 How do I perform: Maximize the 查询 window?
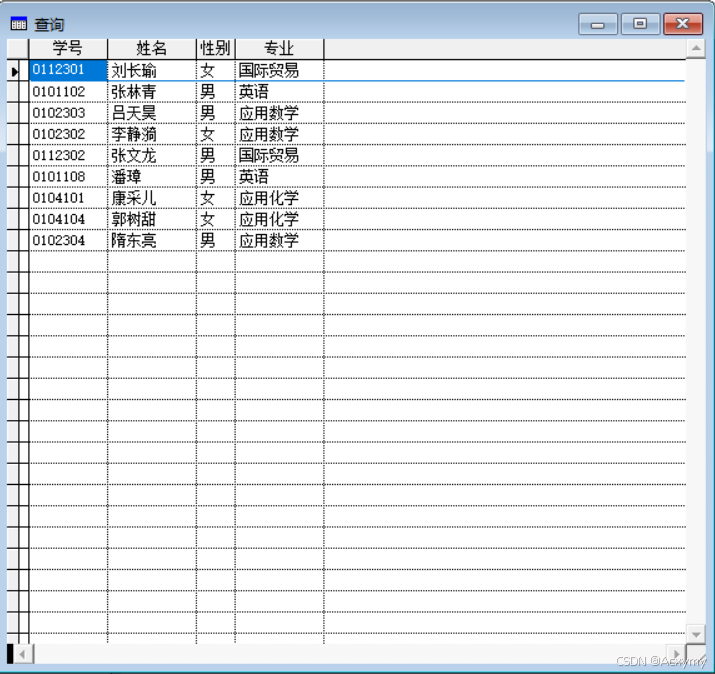click(x=640, y=24)
